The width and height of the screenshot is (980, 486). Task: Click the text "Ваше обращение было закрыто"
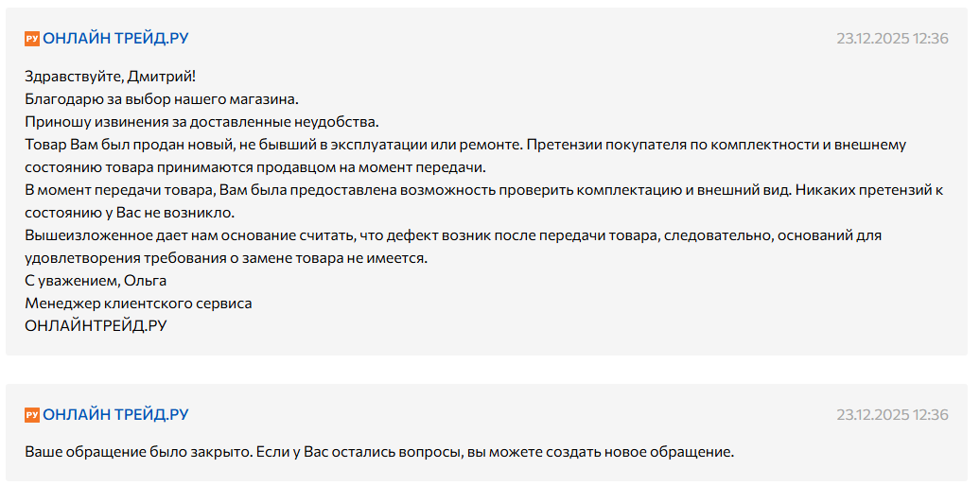pos(139,452)
